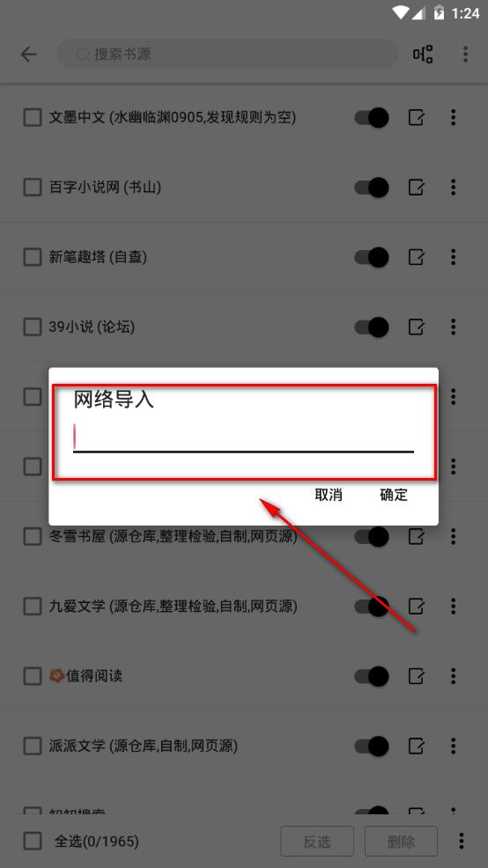This screenshot has width=488, height=868.
Task: Edit the 值得阅读 book source
Action: [416, 676]
